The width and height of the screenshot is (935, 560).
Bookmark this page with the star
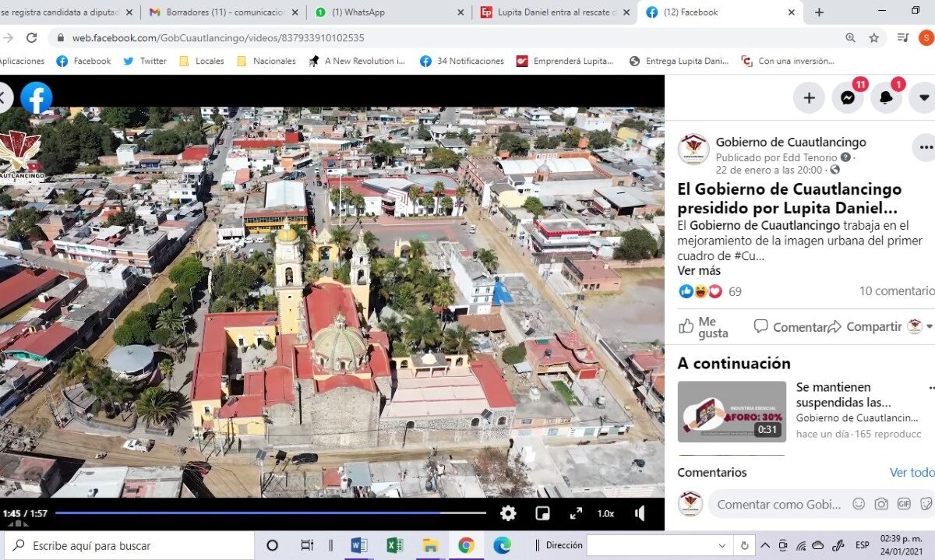point(873,37)
